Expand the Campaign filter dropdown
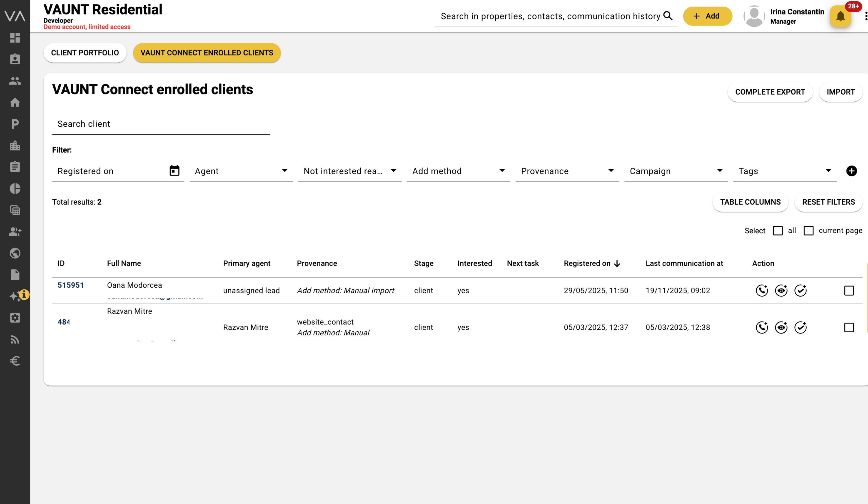Image resolution: width=868 pixels, height=504 pixels. tap(675, 171)
